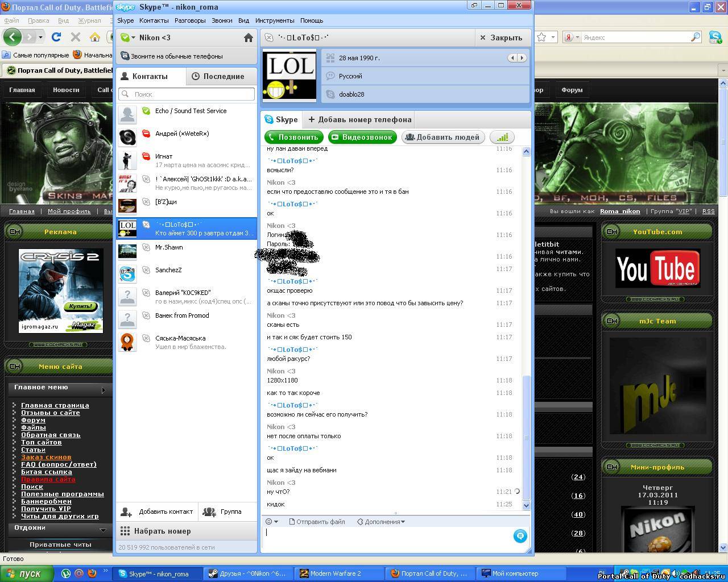
Task: Click the Skype contact search field
Action: pos(187,94)
